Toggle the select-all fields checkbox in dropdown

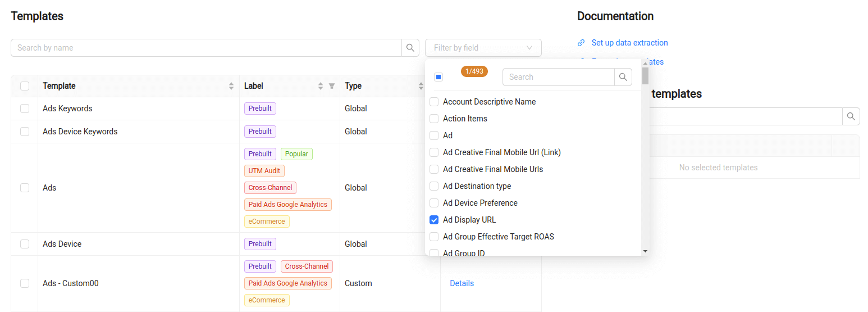pos(438,77)
